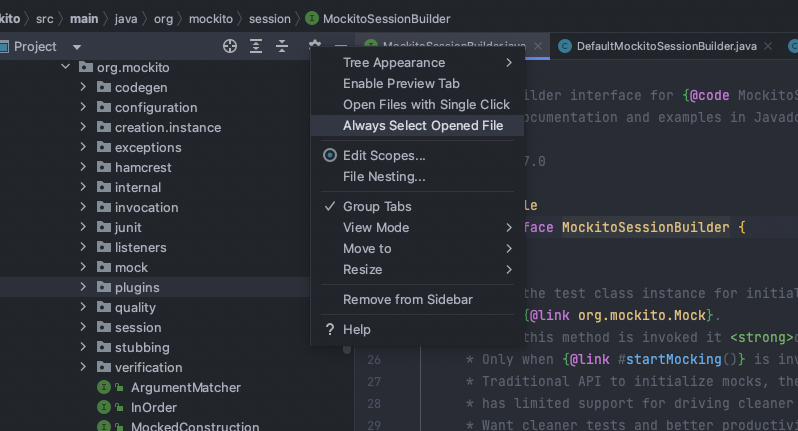Expand the exceptions folder
Image resolution: width=798 pixels, height=431 pixels.
pos(83,147)
